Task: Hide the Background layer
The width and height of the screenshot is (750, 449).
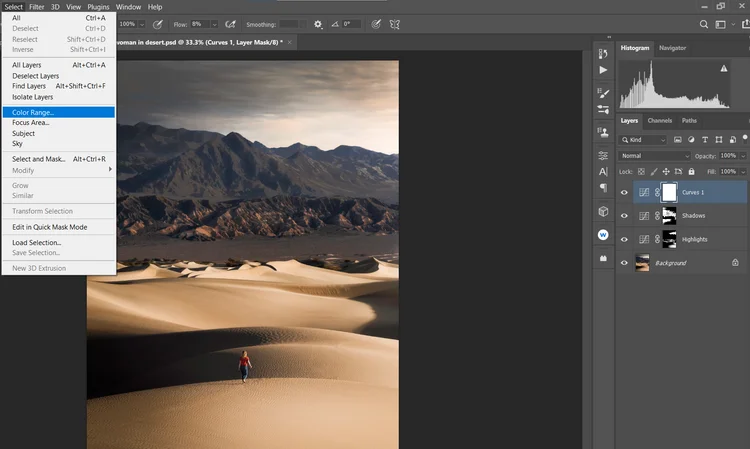Action: [x=625, y=263]
